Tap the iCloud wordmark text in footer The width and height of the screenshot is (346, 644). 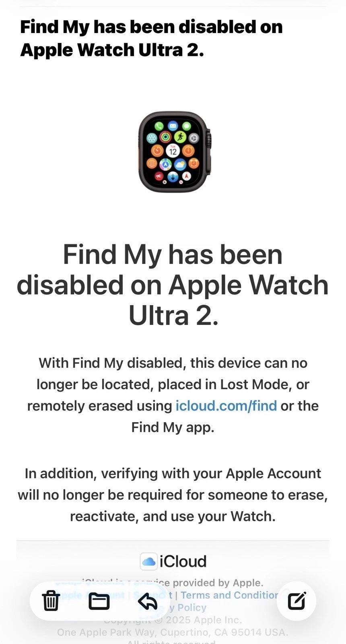coord(183,561)
